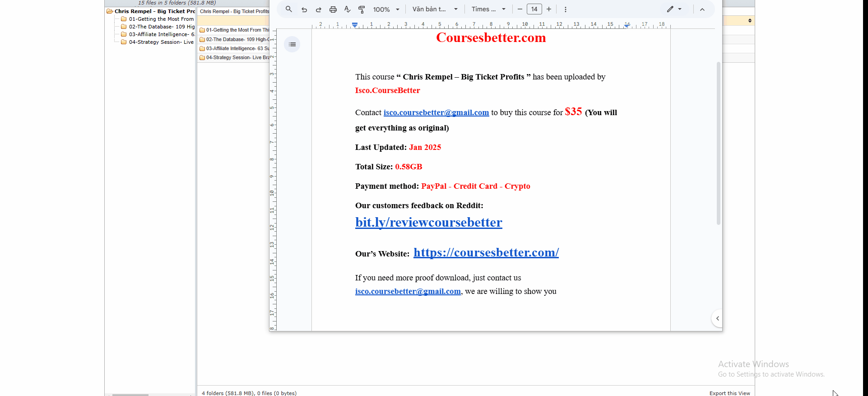The image size is (868, 396).
Task: Select the 02-The Database folder in tree
Action: (161, 27)
